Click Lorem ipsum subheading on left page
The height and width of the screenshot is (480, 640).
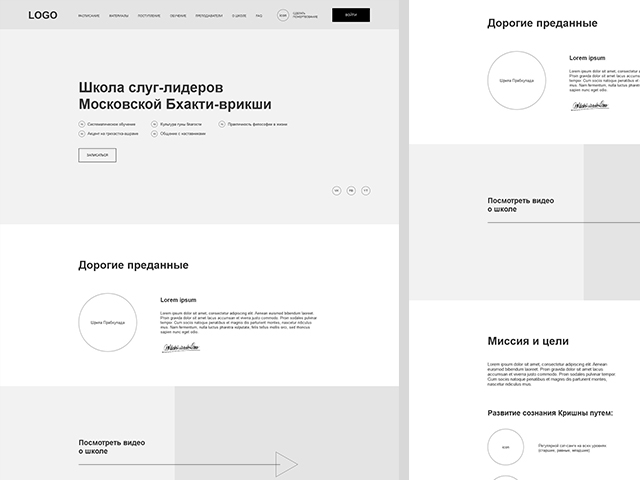pos(178,300)
